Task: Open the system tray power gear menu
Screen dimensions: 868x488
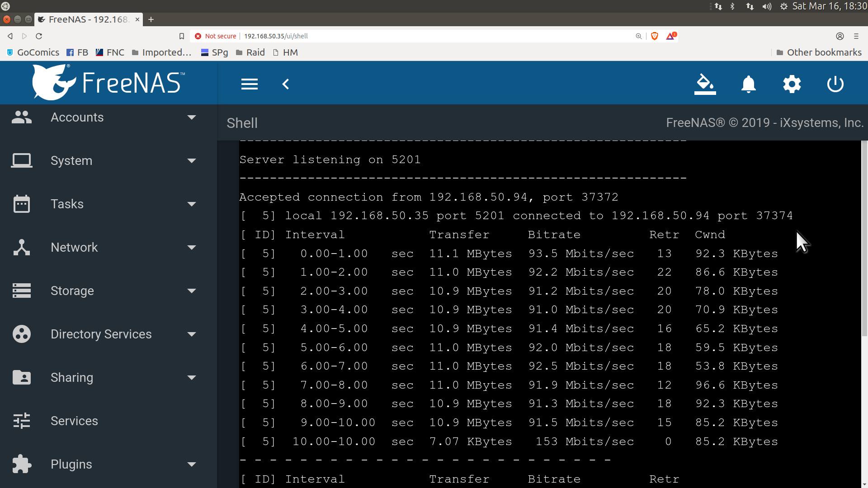Action: tap(784, 6)
